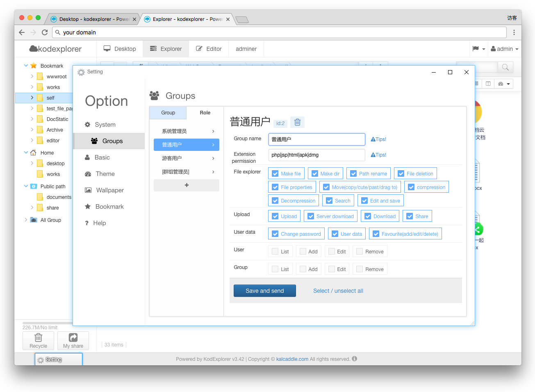Click Select / unselect all link
Image resolution: width=535 pixels, height=392 pixels.
338,291
